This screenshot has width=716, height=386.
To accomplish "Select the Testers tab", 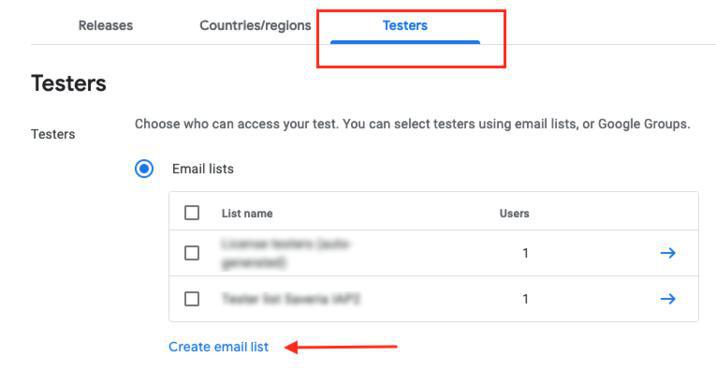I will (405, 26).
